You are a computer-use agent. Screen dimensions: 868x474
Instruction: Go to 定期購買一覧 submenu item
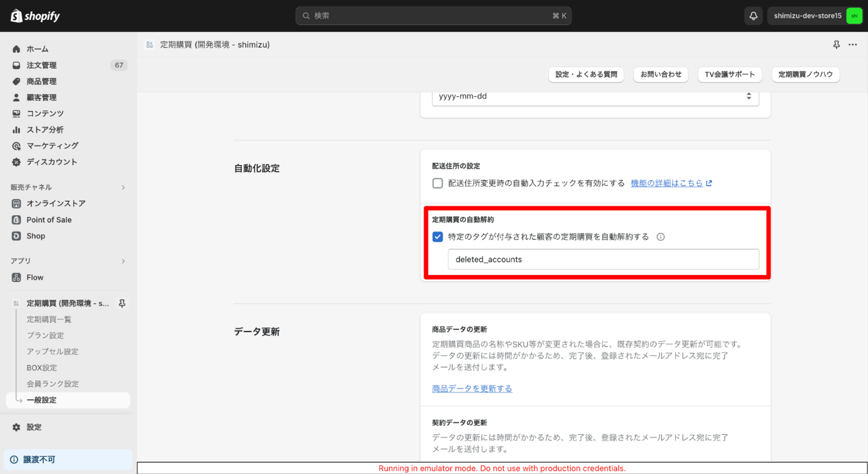49,319
